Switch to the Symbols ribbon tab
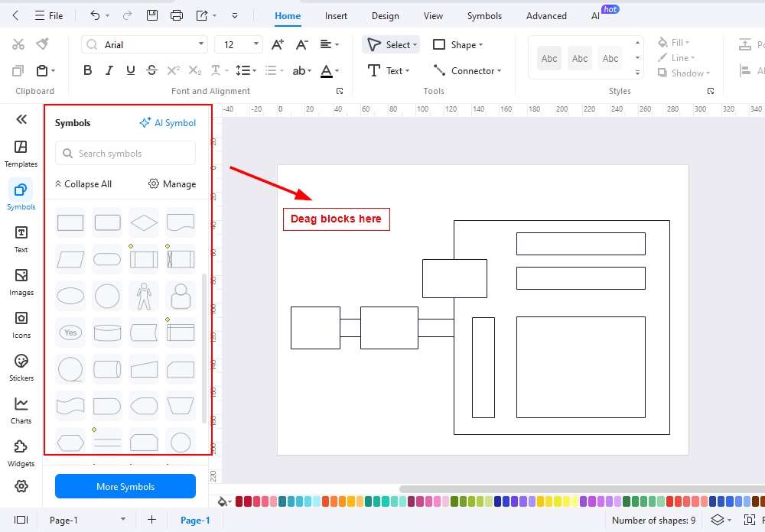Viewport: 765px width, 532px height. 484,15
